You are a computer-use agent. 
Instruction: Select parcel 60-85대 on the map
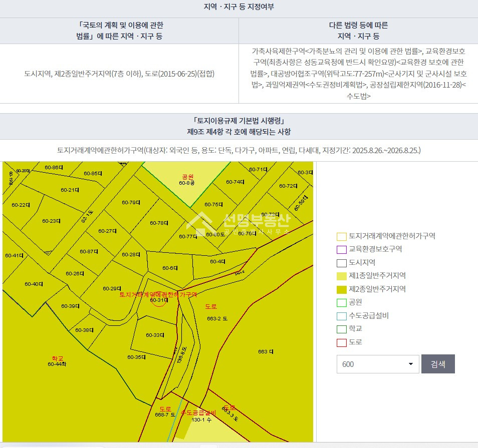[x=93, y=173]
